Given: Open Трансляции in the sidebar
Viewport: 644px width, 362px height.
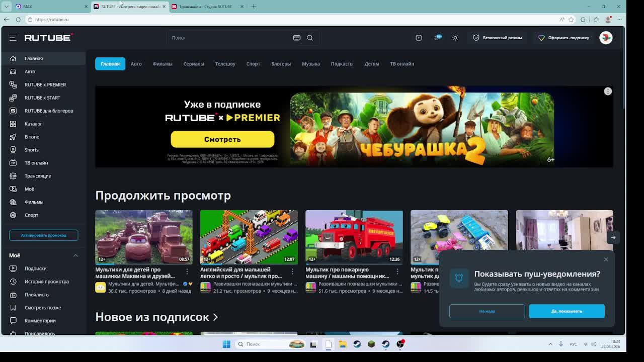Looking at the screenshot, I should [x=44, y=176].
